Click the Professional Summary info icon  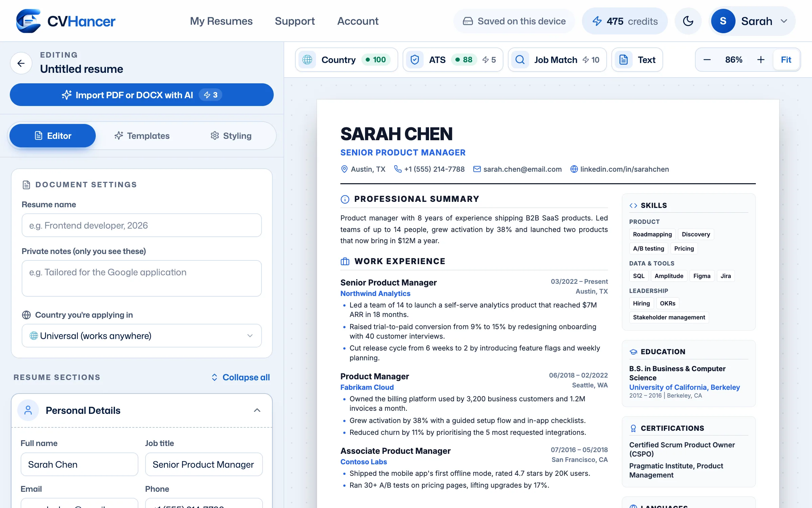click(345, 199)
